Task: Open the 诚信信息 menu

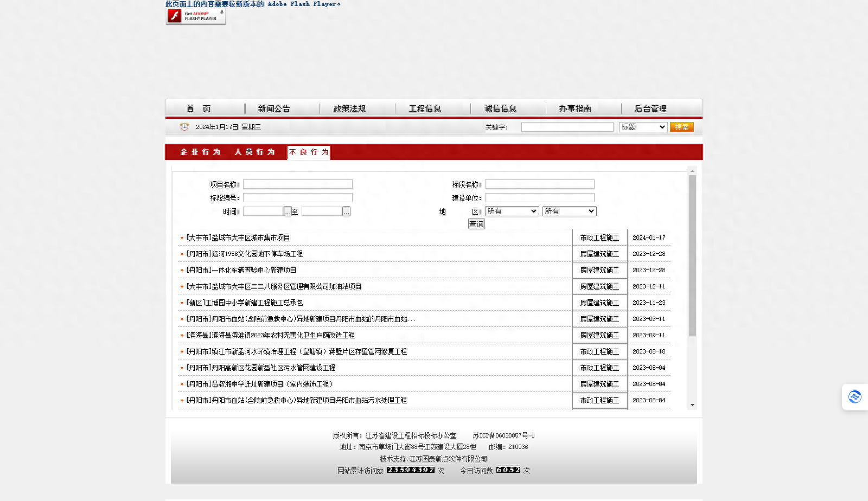Action: (x=500, y=108)
